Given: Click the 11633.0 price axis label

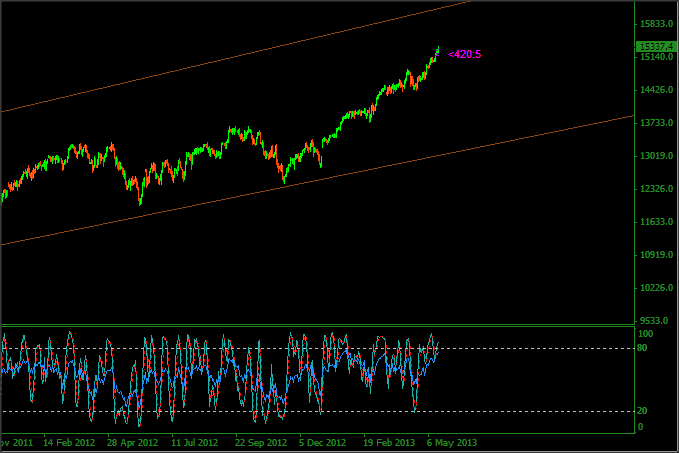Looking at the screenshot, I should tap(655, 222).
